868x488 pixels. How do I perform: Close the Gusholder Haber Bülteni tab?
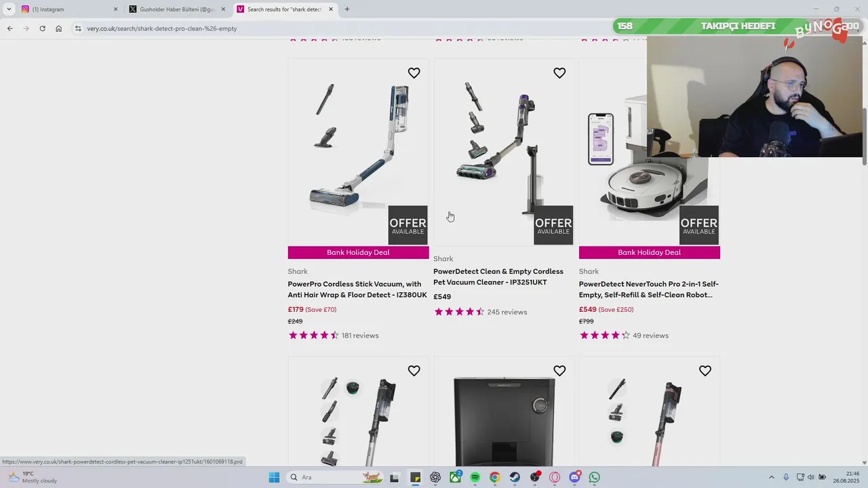point(223,9)
